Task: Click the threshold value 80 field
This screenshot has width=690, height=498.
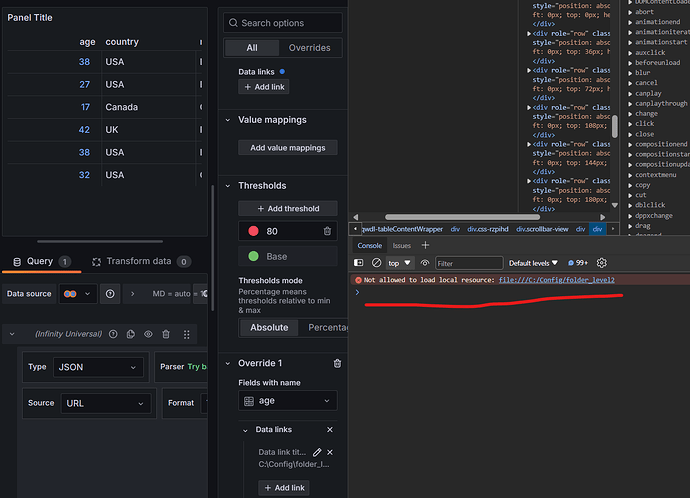Action: click(288, 231)
